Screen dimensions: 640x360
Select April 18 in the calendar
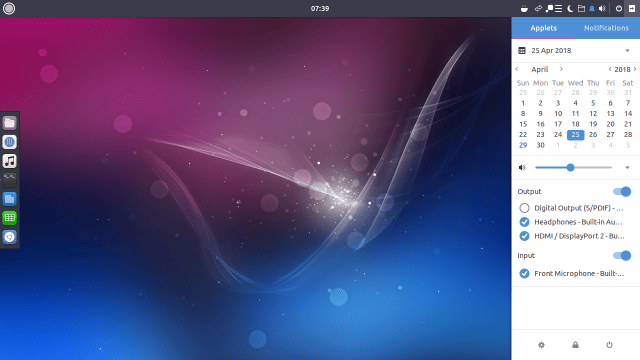tap(576, 124)
